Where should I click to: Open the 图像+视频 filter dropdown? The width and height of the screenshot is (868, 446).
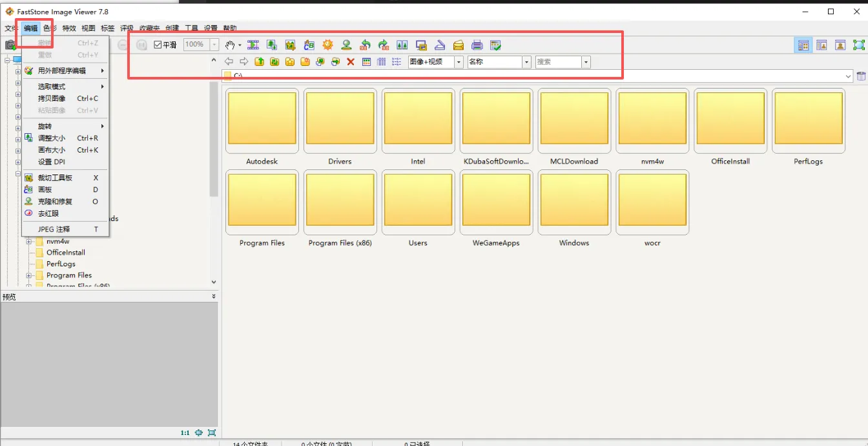(459, 62)
